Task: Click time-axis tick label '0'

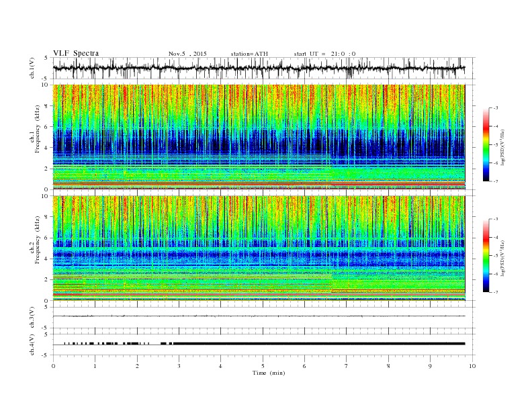Action: click(x=53, y=366)
